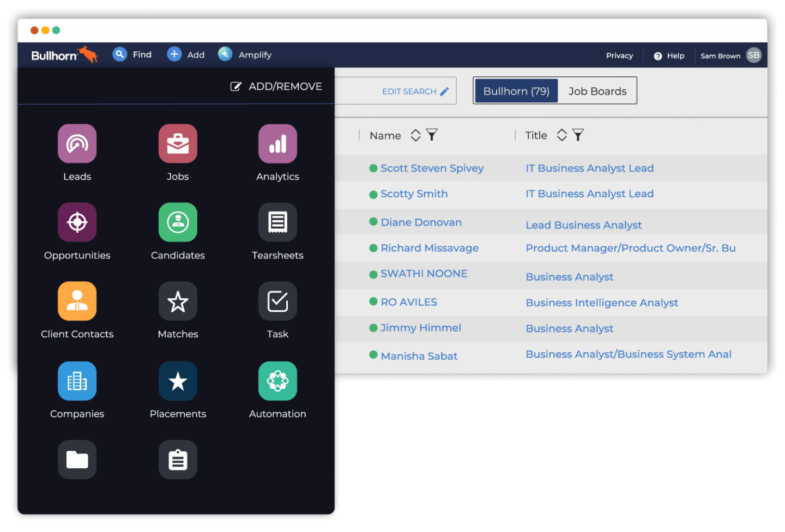Click the Business Intelligence Analyst title
Image resolution: width=785 pixels, height=532 pixels.
(602, 303)
